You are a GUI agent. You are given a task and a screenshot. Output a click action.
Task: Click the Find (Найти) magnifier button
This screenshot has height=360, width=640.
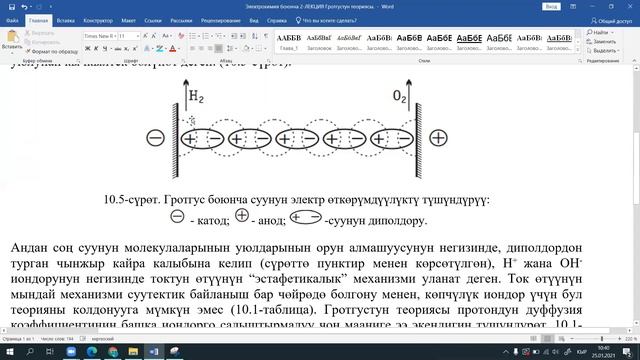(x=600, y=32)
